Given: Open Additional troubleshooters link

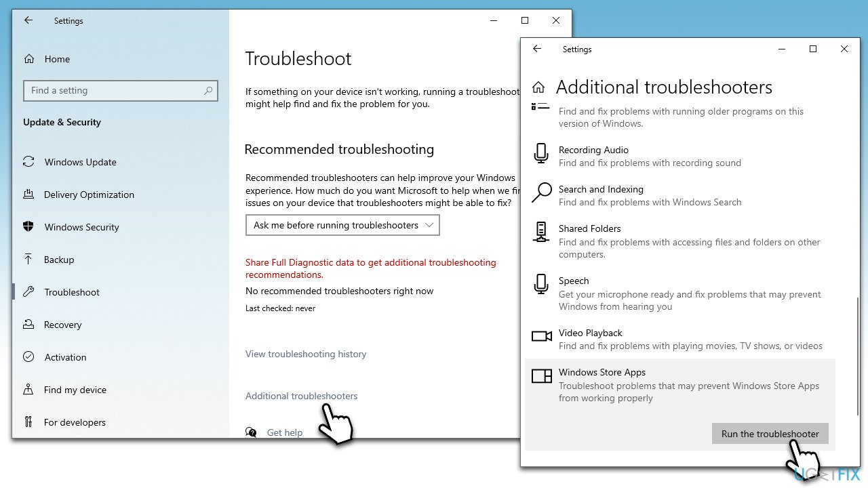Looking at the screenshot, I should (301, 396).
